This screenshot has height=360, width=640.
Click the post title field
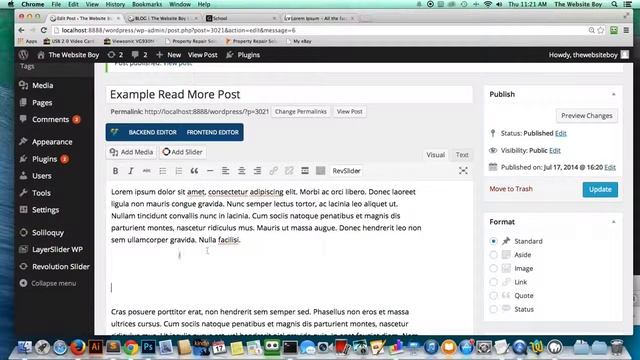point(289,94)
